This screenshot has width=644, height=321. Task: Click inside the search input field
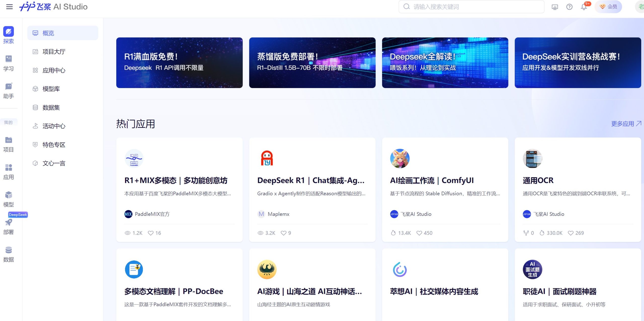click(470, 7)
